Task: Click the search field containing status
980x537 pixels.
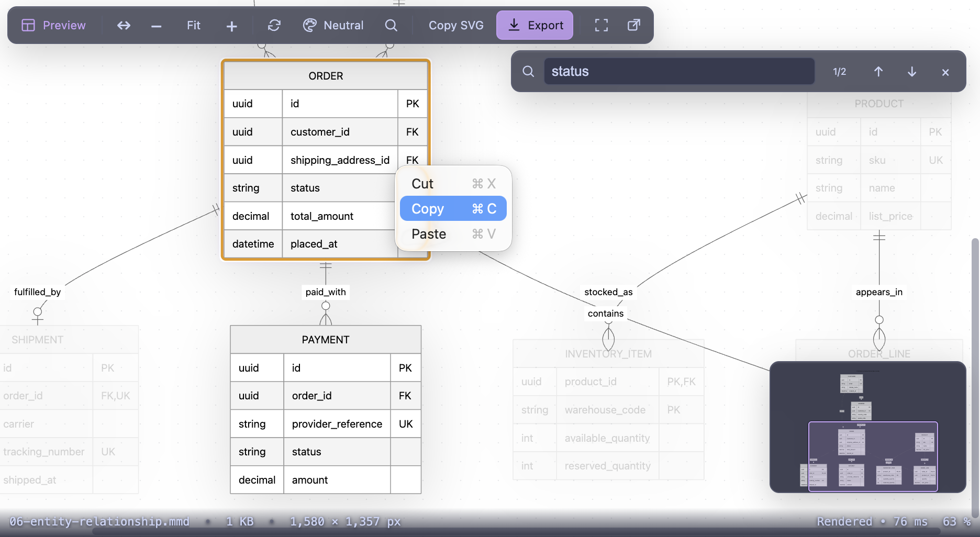Action: point(679,71)
